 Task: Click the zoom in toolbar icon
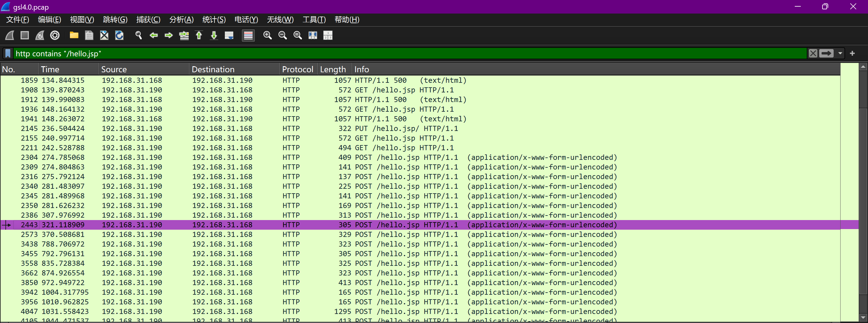coord(267,35)
